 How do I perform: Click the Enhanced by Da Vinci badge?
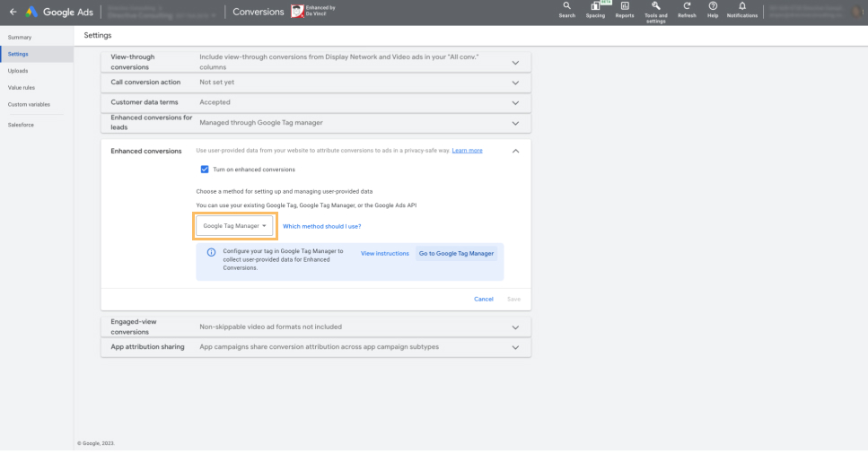pos(313,11)
